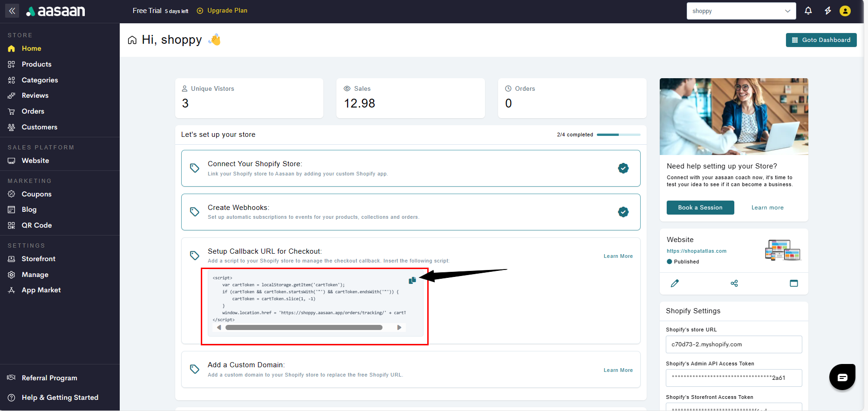868x411 pixels.
Task: Click the lightning bolt quick actions icon
Action: tap(828, 11)
